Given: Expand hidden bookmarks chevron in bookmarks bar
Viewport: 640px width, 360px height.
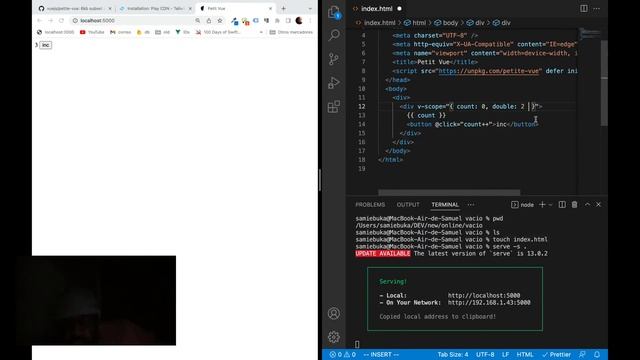Looking at the screenshot, I should click(261, 32).
